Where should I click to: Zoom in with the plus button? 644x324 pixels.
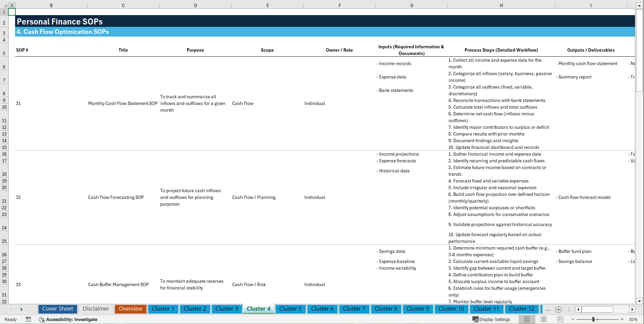(x=622, y=319)
